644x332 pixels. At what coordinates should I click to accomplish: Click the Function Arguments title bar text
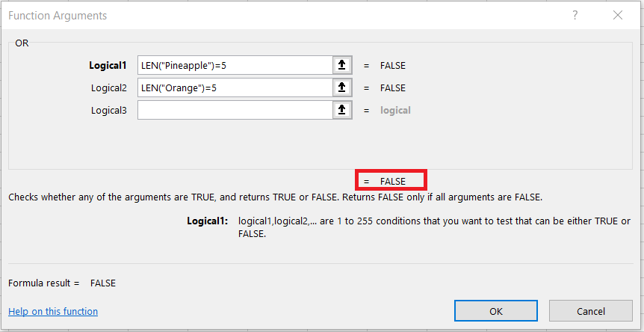coord(58,16)
